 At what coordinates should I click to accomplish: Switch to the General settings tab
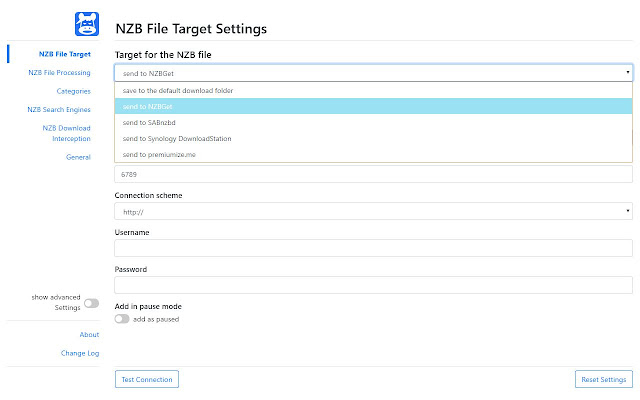click(x=78, y=157)
